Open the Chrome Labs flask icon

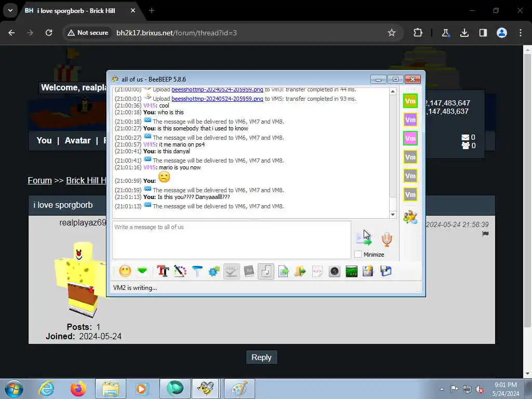pos(445,33)
